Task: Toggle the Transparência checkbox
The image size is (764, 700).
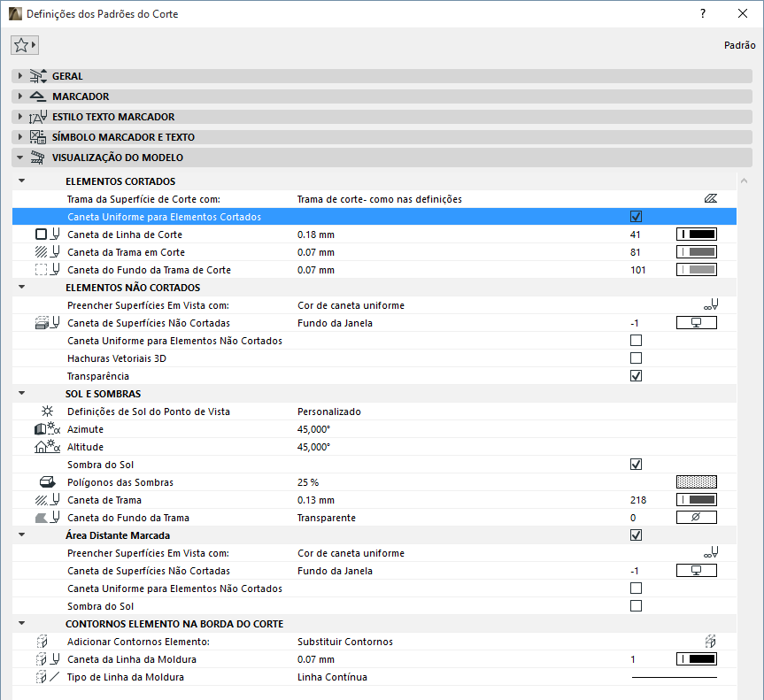Action: [636, 375]
